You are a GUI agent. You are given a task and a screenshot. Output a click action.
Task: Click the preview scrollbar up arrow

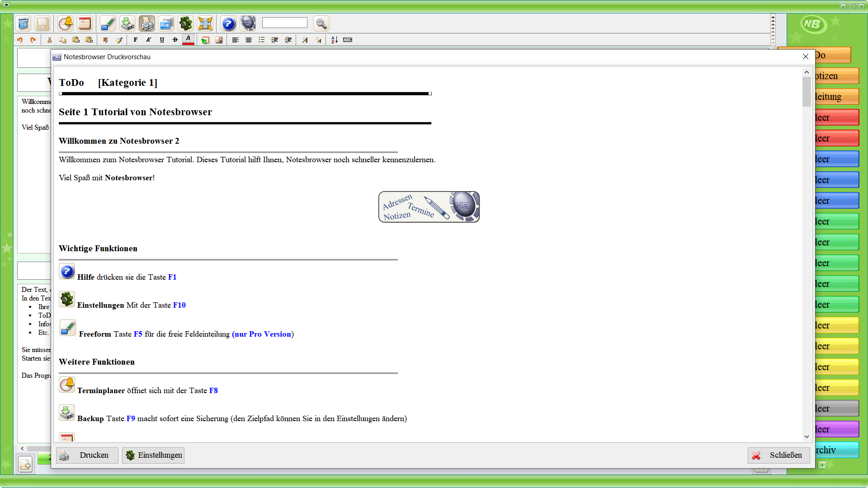click(807, 72)
